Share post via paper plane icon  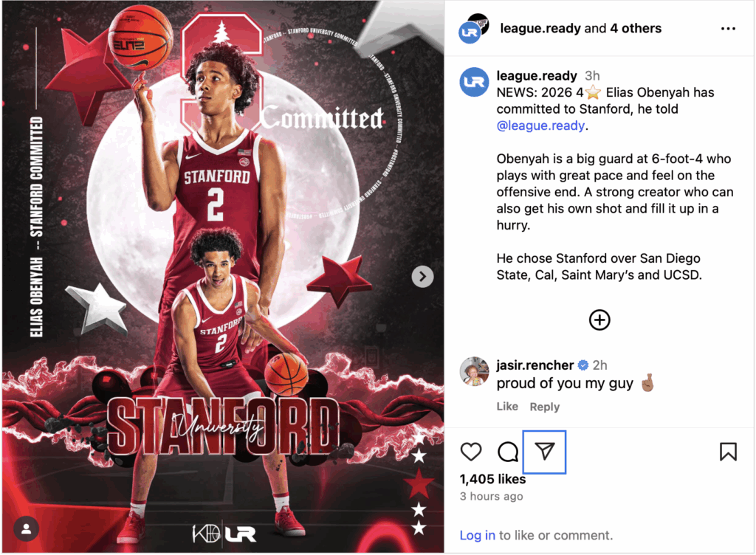[544, 452]
